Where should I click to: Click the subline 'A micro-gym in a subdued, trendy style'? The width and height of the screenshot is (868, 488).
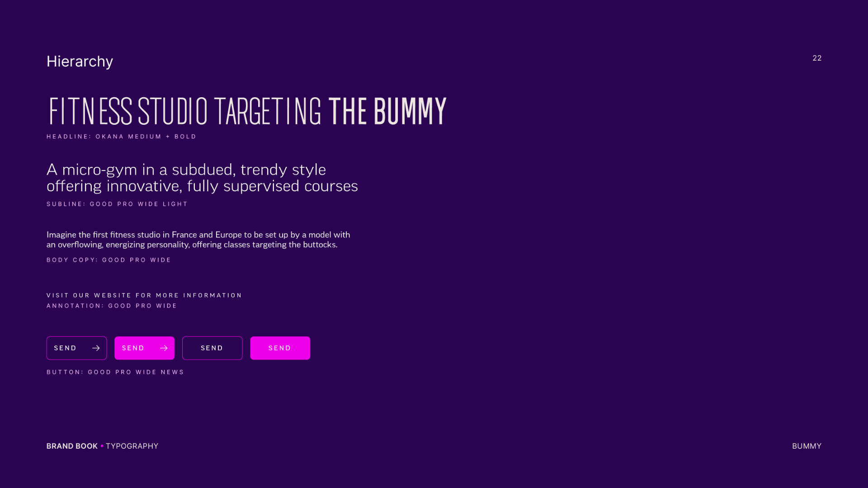coord(186,170)
